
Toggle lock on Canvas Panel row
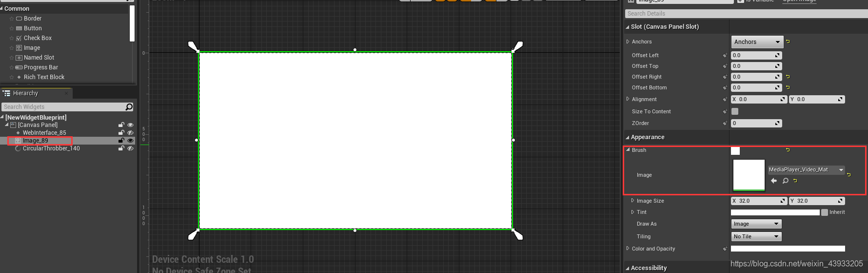pyautogui.click(x=121, y=125)
